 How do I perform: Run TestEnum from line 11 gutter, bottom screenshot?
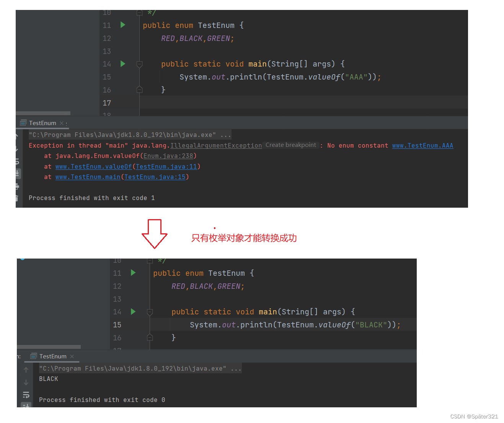tap(133, 273)
